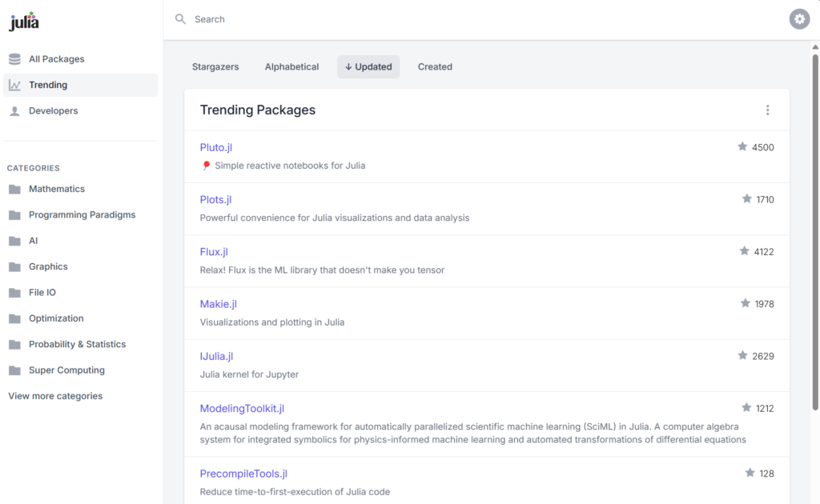Screen dimensions: 820x504
Task: Click the star icon for PrecompileTools.jl
Action: point(750,473)
